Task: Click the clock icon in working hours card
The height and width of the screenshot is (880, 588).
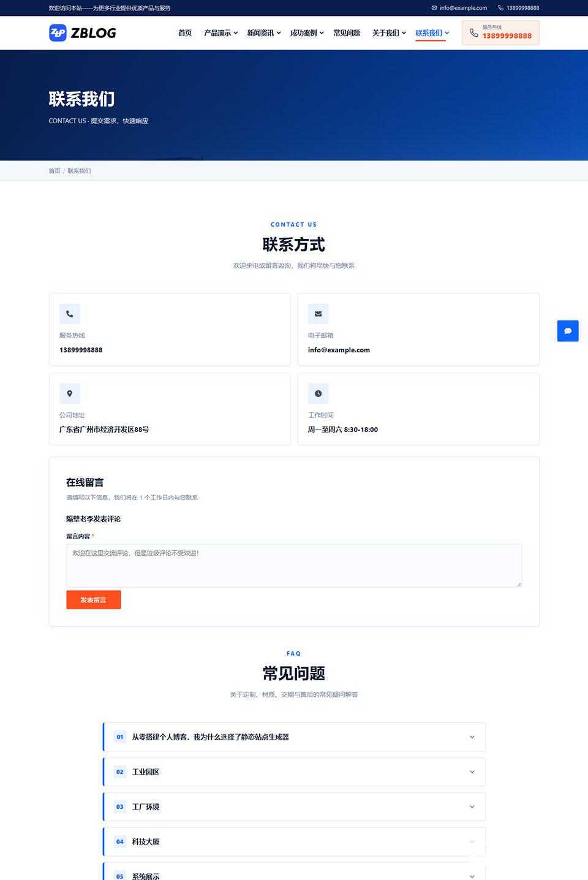Action: (x=318, y=393)
